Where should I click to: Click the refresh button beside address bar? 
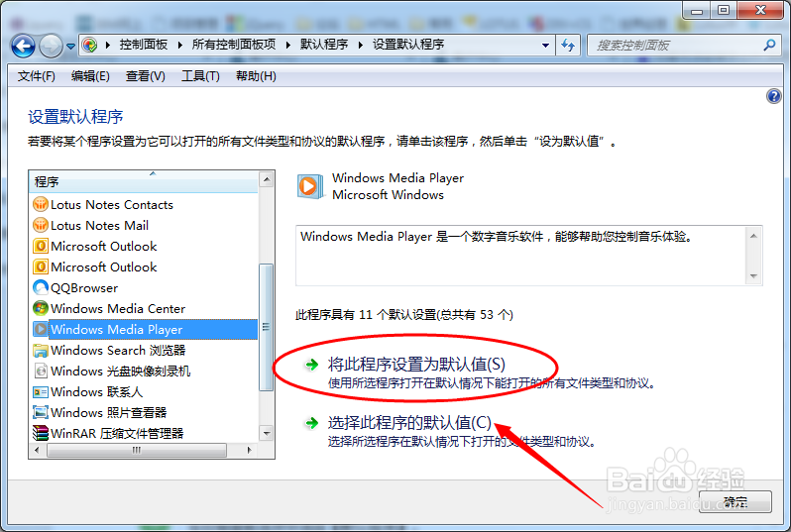[568, 46]
